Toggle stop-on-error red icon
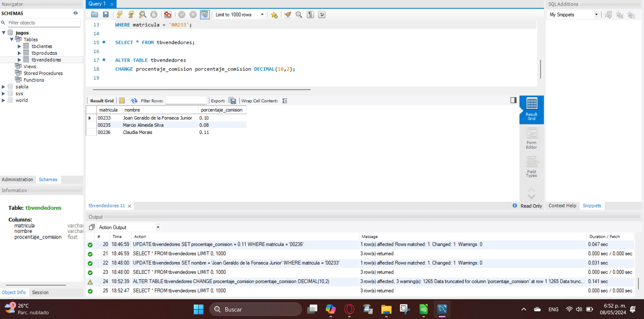 (168, 14)
